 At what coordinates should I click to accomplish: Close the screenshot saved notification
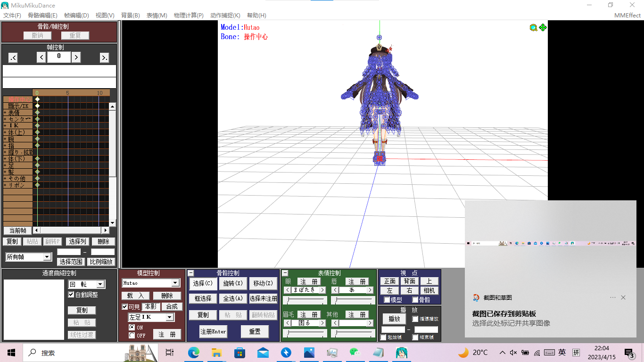[623, 297]
